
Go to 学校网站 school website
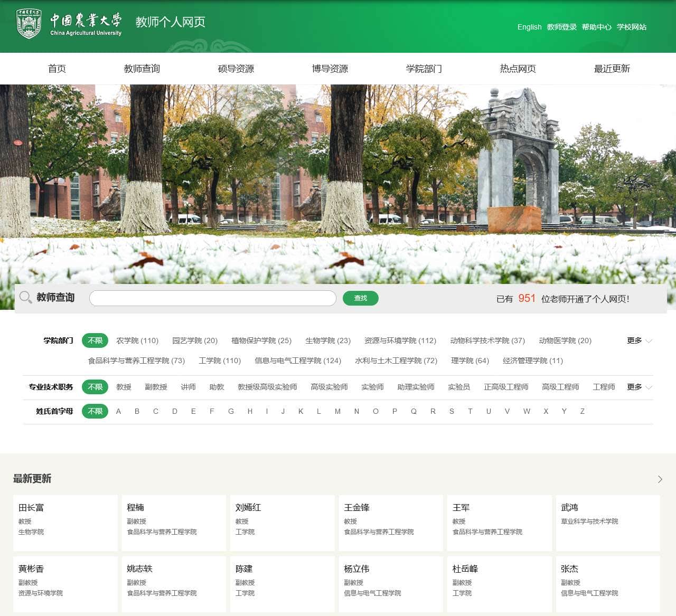(x=632, y=27)
